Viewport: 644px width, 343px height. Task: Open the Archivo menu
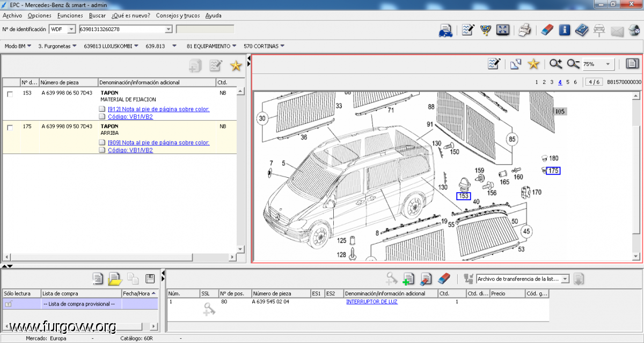click(x=12, y=16)
